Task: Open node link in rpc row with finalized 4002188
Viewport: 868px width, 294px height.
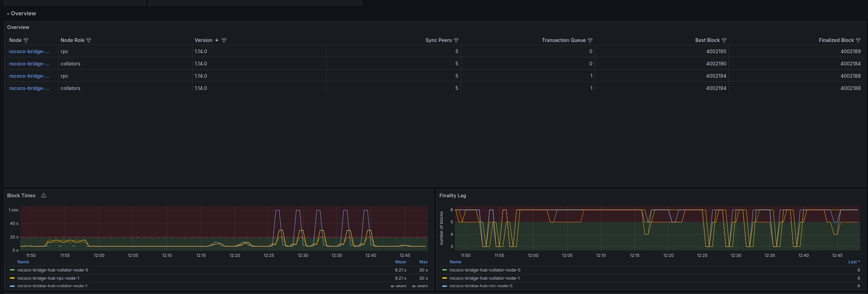Action: coord(29,76)
